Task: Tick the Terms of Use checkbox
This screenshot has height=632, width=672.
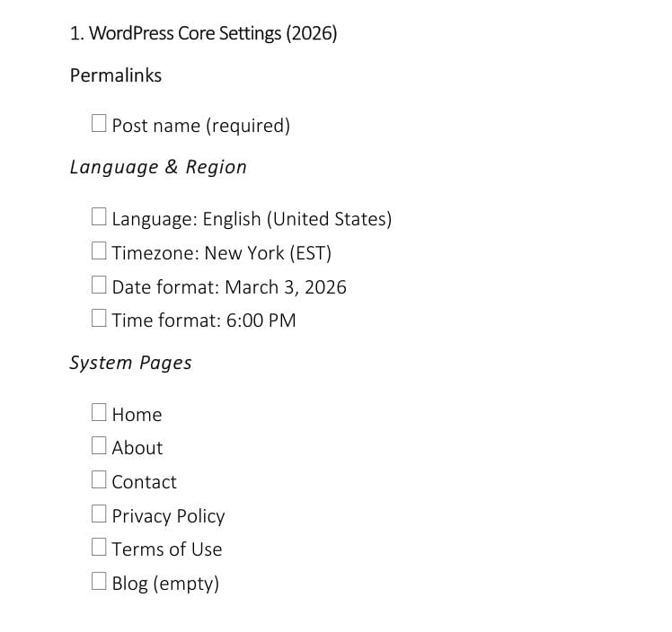Action: (x=99, y=547)
